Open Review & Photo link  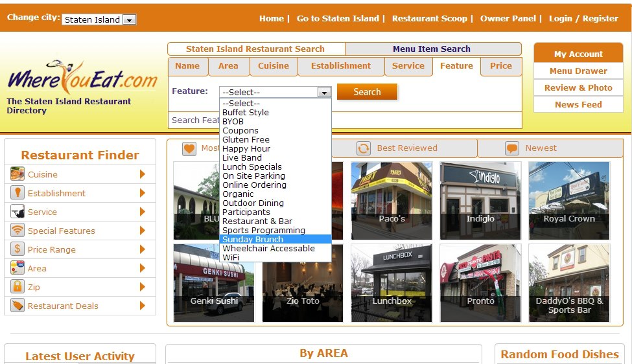click(x=578, y=88)
